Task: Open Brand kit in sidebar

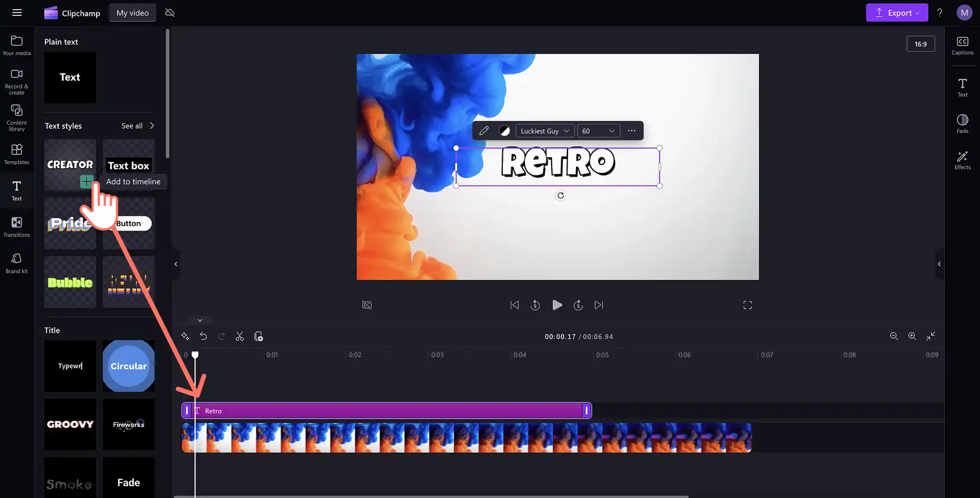Action: pos(17,263)
